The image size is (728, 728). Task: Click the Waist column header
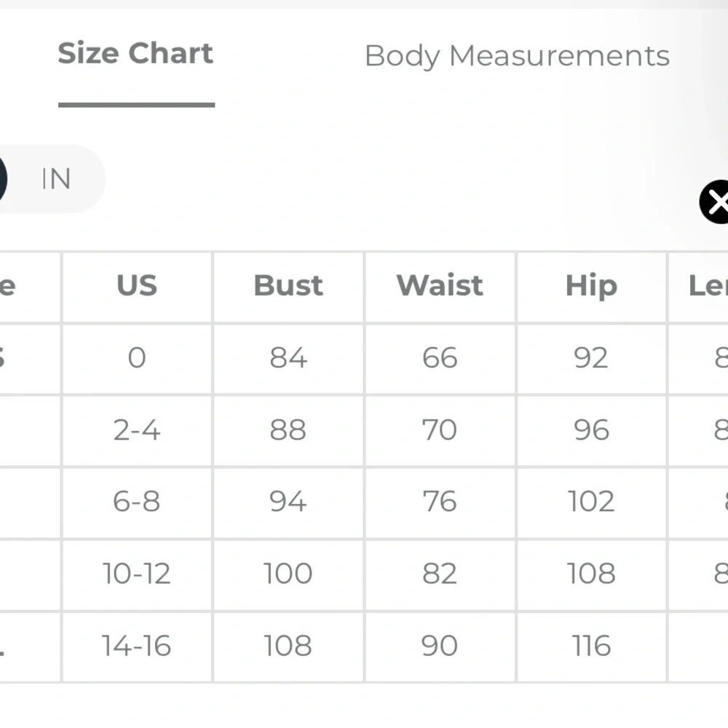(440, 286)
